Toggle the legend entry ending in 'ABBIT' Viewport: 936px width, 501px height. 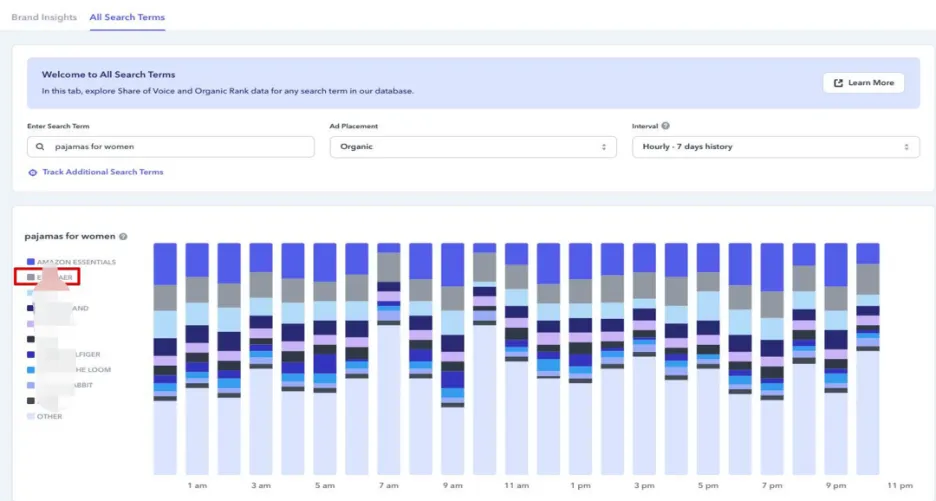coord(60,385)
